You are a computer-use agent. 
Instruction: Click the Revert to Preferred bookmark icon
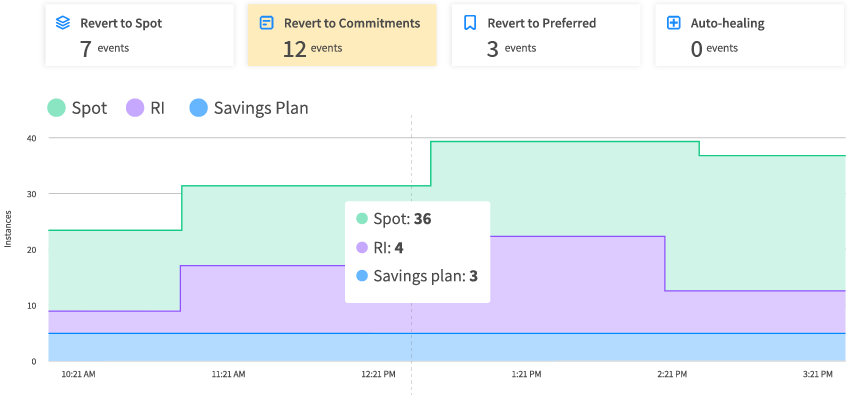(470, 23)
